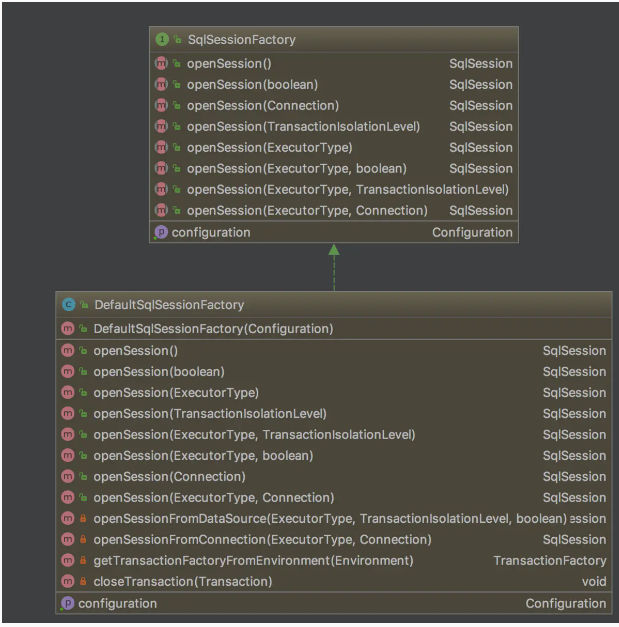Click method icon of DefaultSqlSessionFactory(Configuration) constructor
The width and height of the screenshot is (619, 627).
68,329
